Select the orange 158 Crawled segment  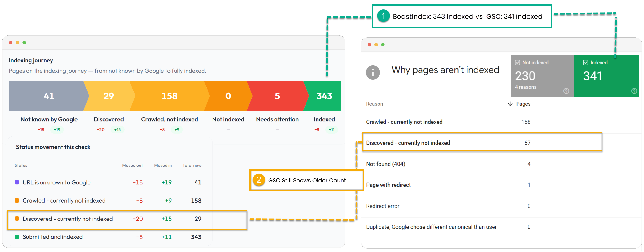tap(170, 96)
